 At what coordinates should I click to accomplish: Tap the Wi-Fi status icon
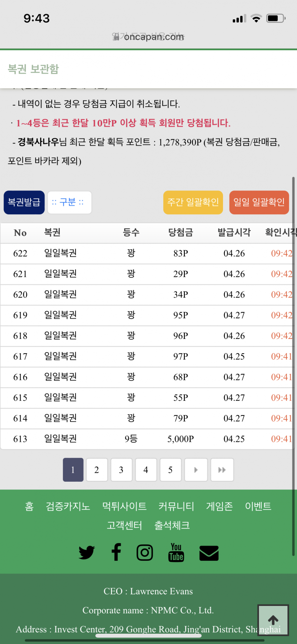coord(256,18)
